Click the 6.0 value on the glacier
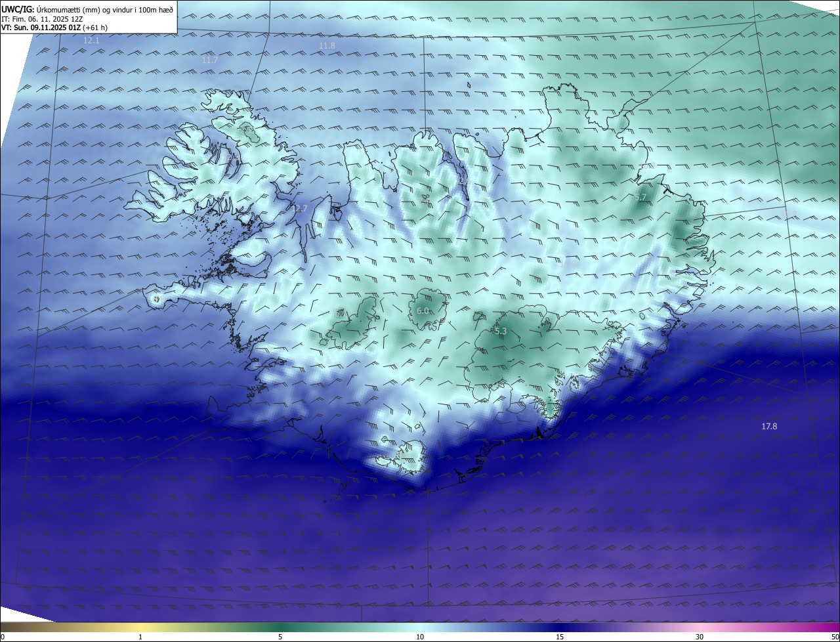The height and width of the screenshot is (642, 840). (423, 310)
